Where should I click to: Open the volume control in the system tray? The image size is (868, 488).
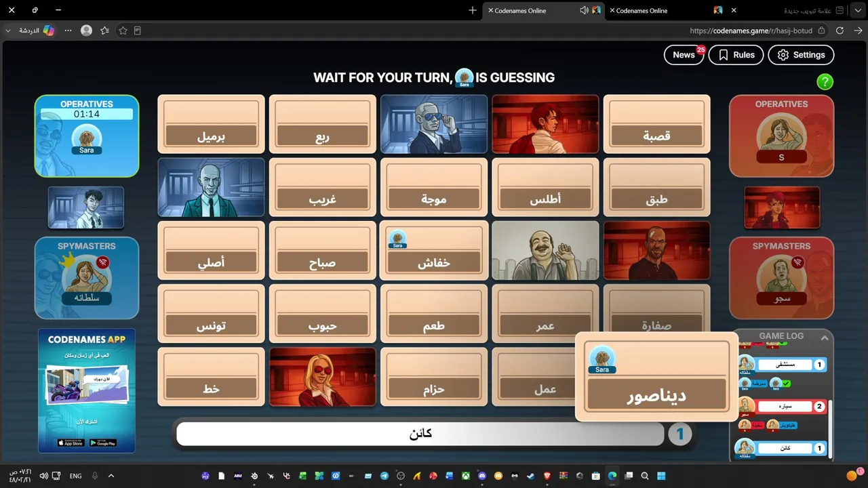coord(43,476)
